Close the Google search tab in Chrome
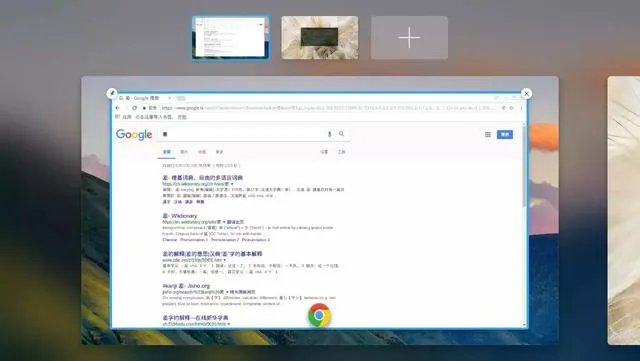The image size is (640, 361). 170,98
